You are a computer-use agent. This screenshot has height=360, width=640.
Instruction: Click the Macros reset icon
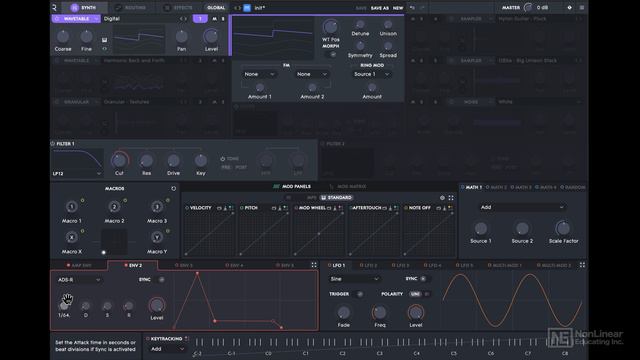click(173, 189)
